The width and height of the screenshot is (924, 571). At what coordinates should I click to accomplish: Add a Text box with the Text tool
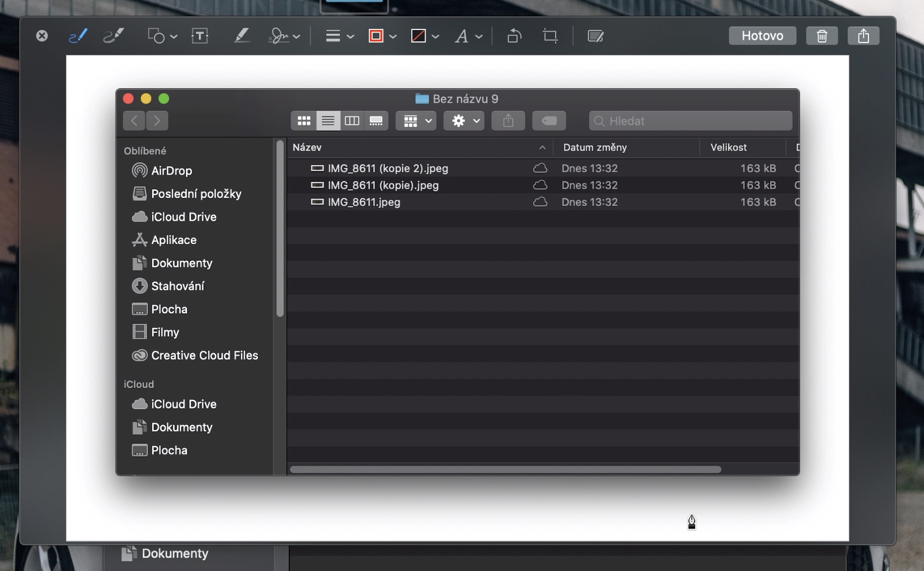[x=200, y=36]
